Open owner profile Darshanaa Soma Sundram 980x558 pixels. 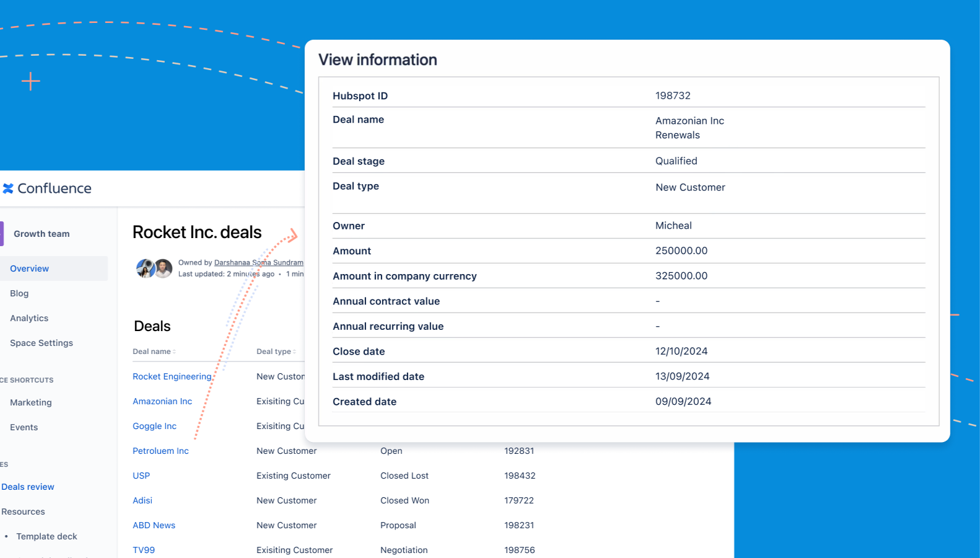tap(259, 263)
